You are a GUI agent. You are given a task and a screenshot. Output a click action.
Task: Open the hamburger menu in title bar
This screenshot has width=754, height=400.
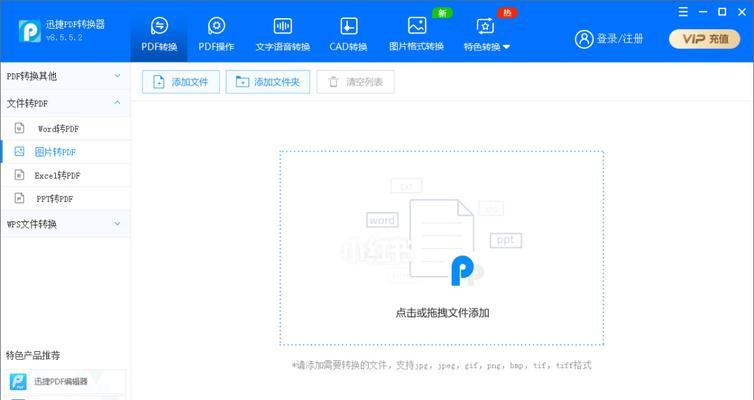[683, 12]
